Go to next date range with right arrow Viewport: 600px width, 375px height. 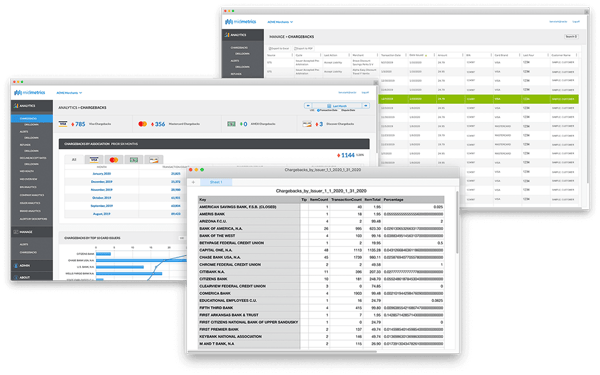click(366, 106)
